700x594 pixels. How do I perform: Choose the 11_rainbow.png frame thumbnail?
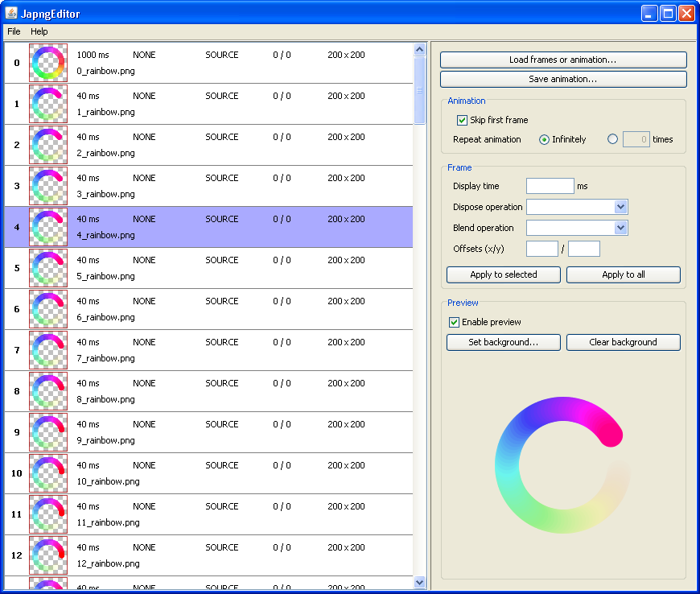point(48,514)
